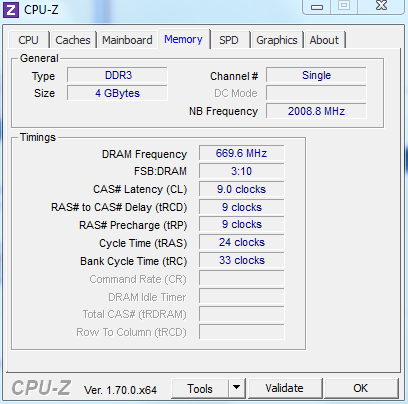Click the DDR3 memory type value
Image resolution: width=408 pixels, height=404 pixels.
[x=117, y=75]
